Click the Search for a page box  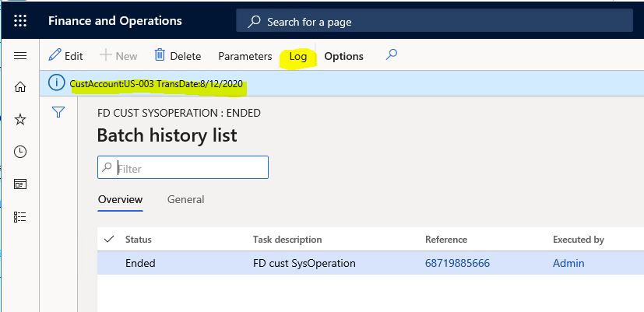[x=434, y=20]
